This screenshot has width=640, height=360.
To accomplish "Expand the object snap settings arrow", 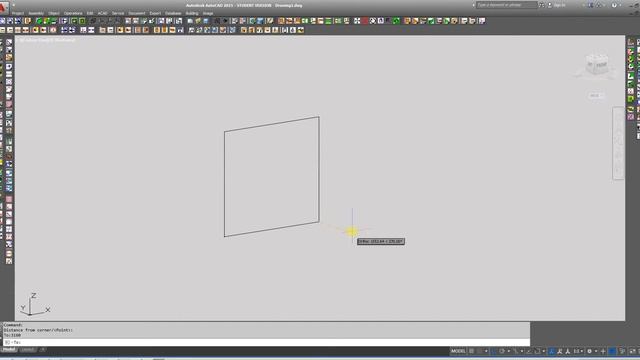I will pyautogui.click(x=543, y=351).
